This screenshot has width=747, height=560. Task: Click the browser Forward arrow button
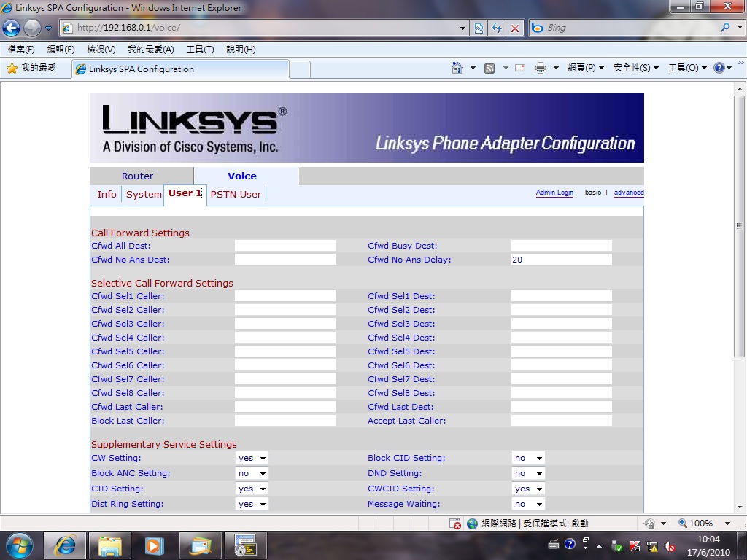(32, 28)
